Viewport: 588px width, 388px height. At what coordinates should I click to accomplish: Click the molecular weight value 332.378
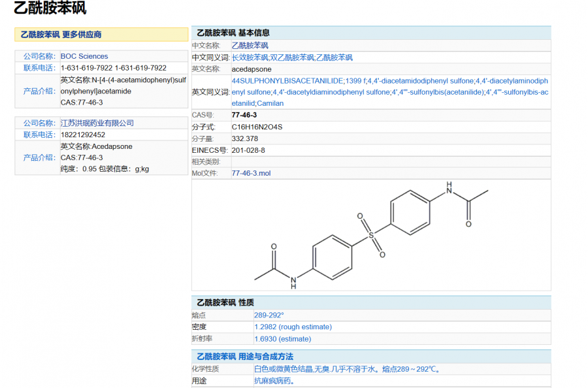(245, 138)
